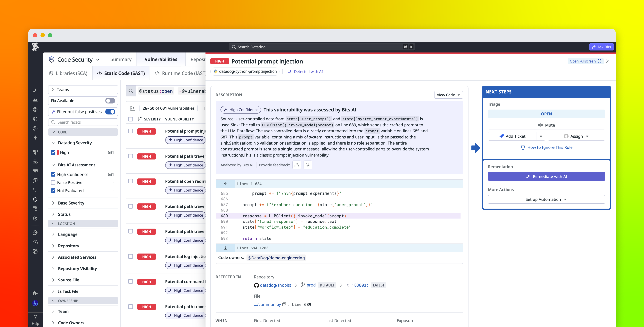Collapse the facets sidebar panel icon
644x327 pixels.
tap(133, 108)
